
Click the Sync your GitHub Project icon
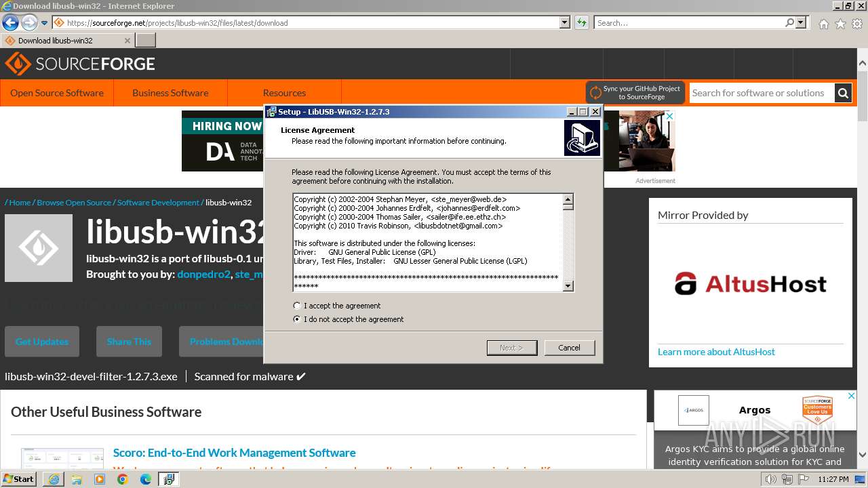pyautogui.click(x=595, y=93)
